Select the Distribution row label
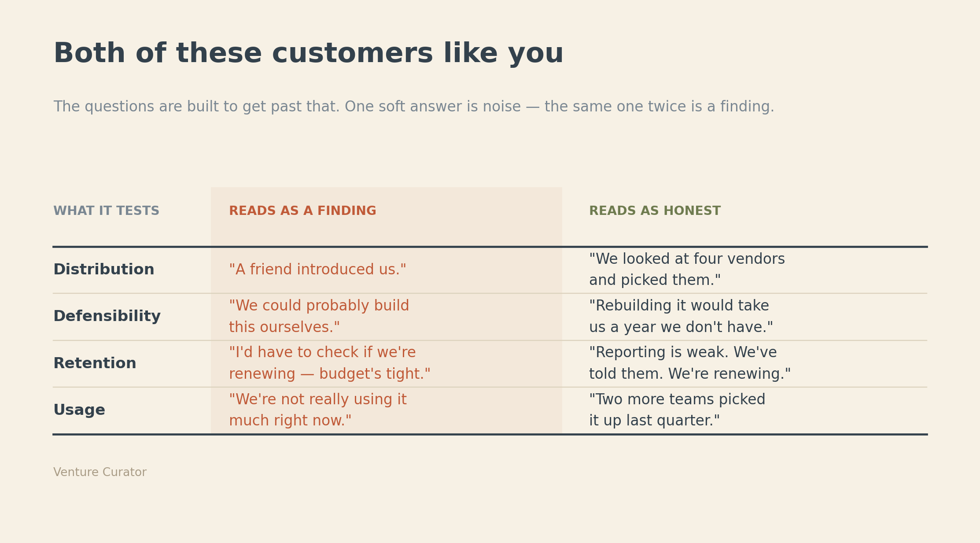Viewport: 980px width, 543px height. coord(104,270)
